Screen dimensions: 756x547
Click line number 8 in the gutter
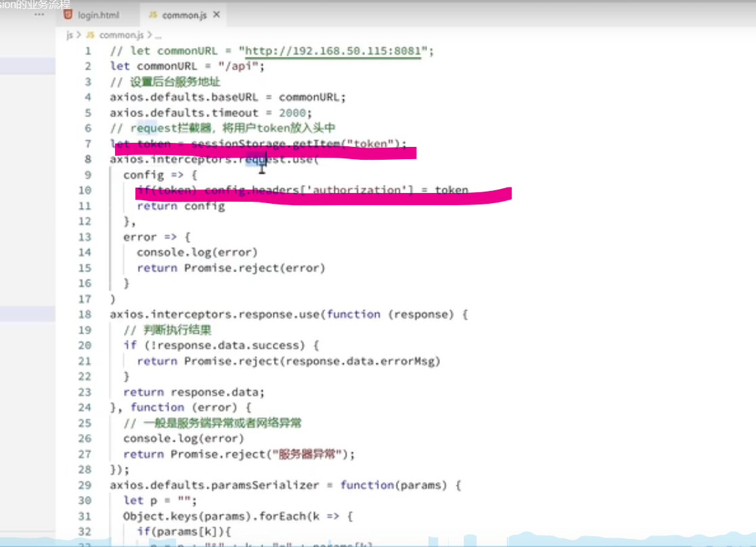(88, 159)
